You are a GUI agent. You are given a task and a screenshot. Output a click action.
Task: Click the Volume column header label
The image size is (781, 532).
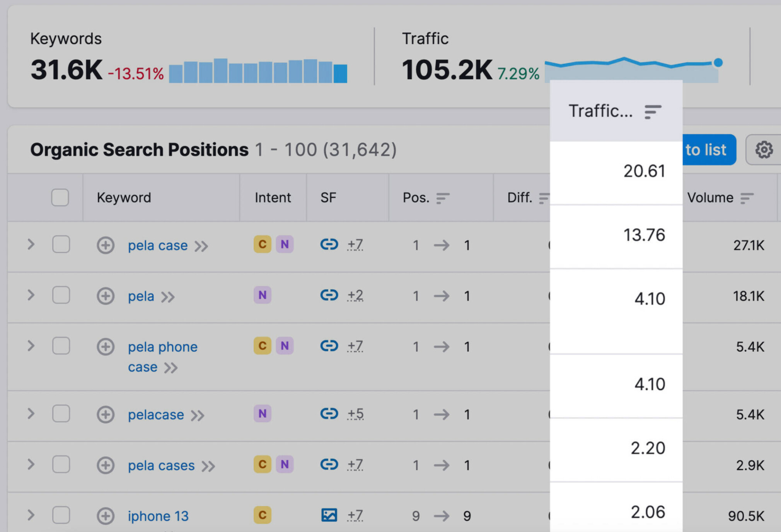710,197
